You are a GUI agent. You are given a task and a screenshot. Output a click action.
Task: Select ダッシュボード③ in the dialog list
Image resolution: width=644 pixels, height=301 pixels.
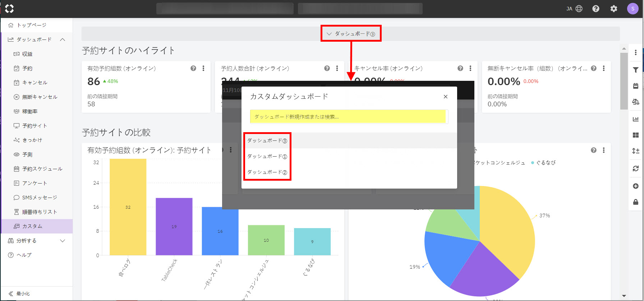349,140
